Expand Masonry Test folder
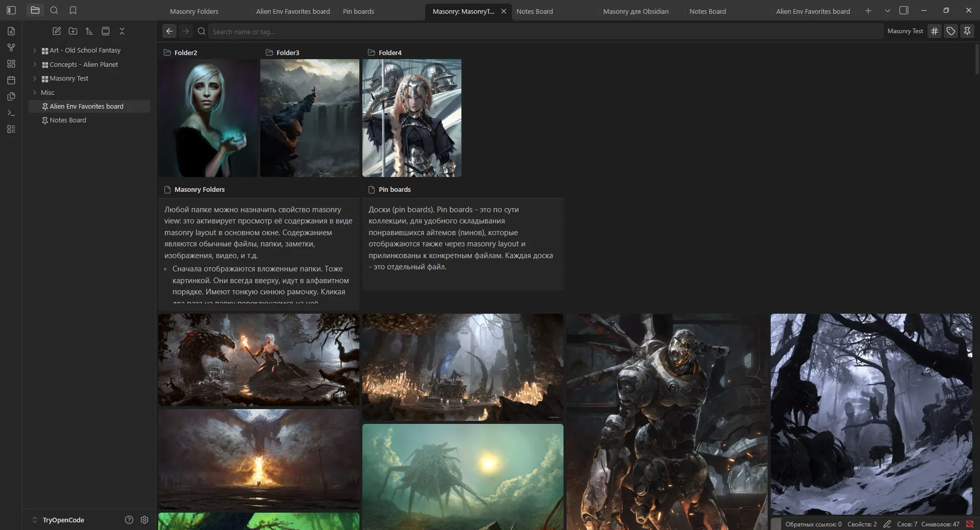This screenshot has height=530, width=980. (x=35, y=79)
